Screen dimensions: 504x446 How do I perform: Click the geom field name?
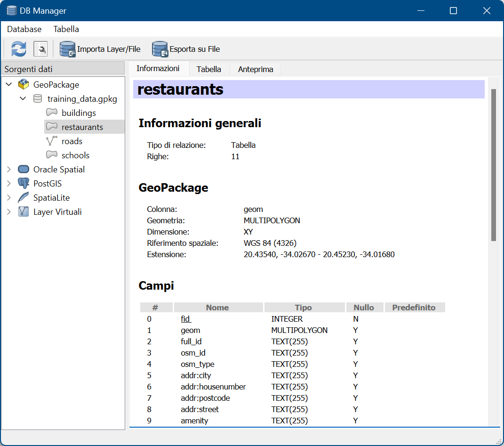point(190,330)
